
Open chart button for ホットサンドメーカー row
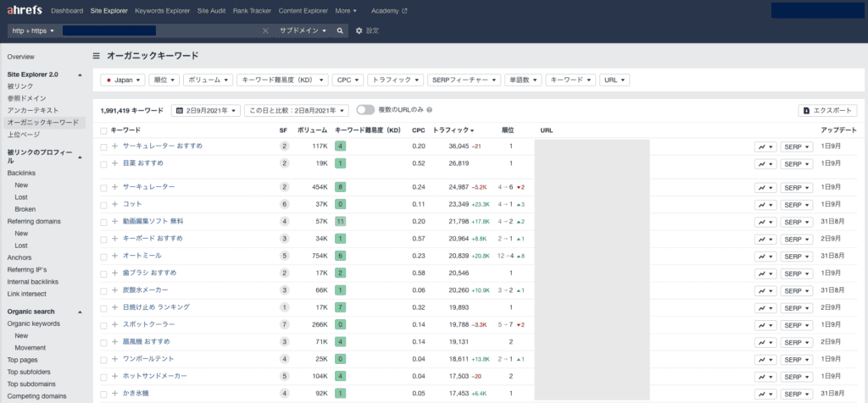click(x=765, y=377)
